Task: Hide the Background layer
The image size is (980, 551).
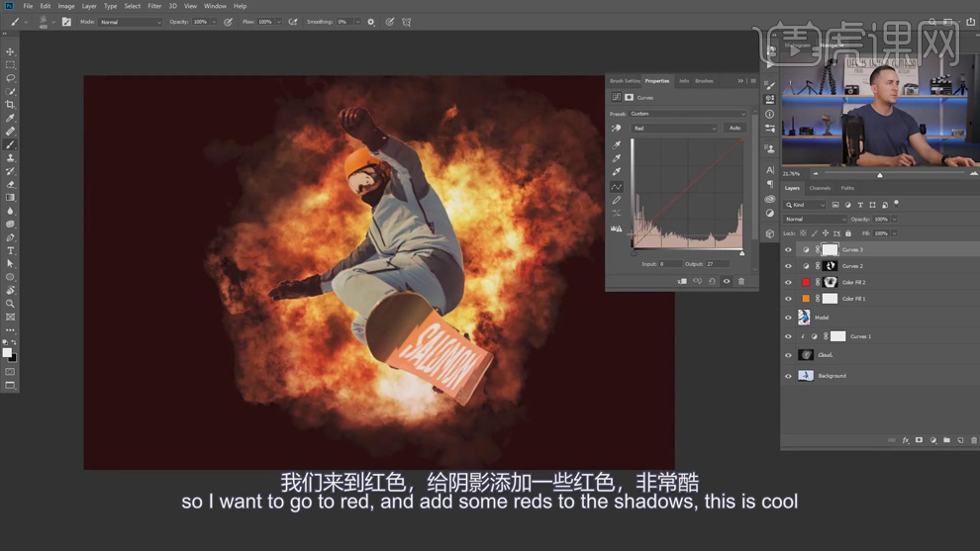Action: coord(788,376)
